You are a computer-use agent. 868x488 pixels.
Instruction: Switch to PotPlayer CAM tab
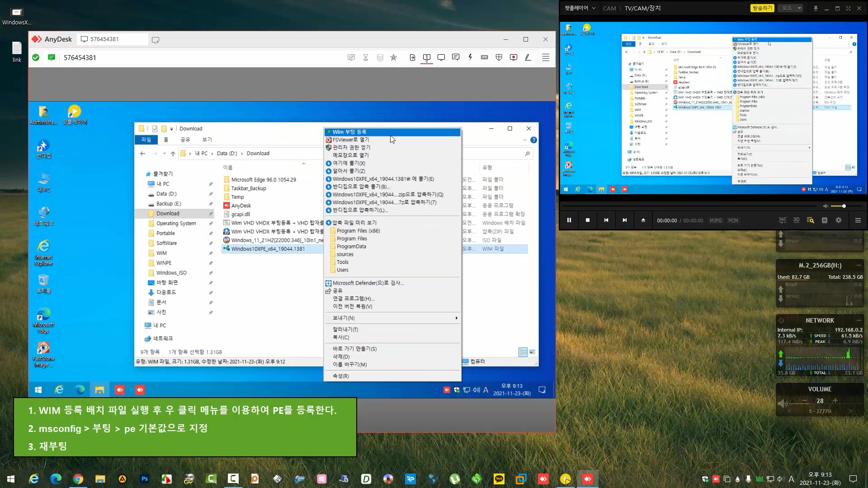609,8
